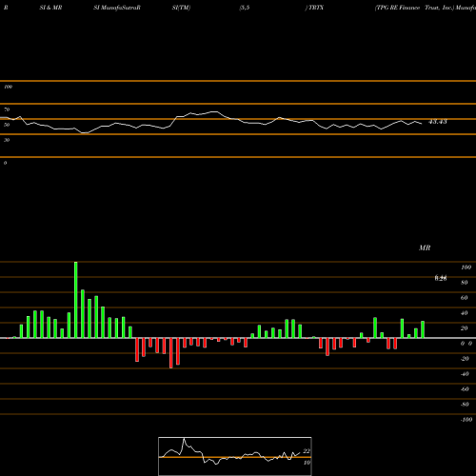Select the 43.43 current RSI value
Screen dimensions: 476x476
click(x=438, y=122)
